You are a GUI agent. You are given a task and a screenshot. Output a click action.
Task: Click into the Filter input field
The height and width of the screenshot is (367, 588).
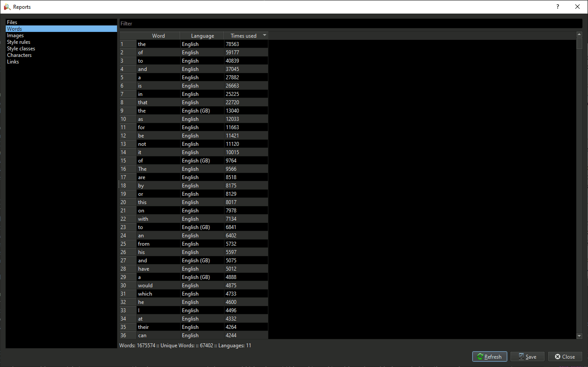tap(351, 24)
